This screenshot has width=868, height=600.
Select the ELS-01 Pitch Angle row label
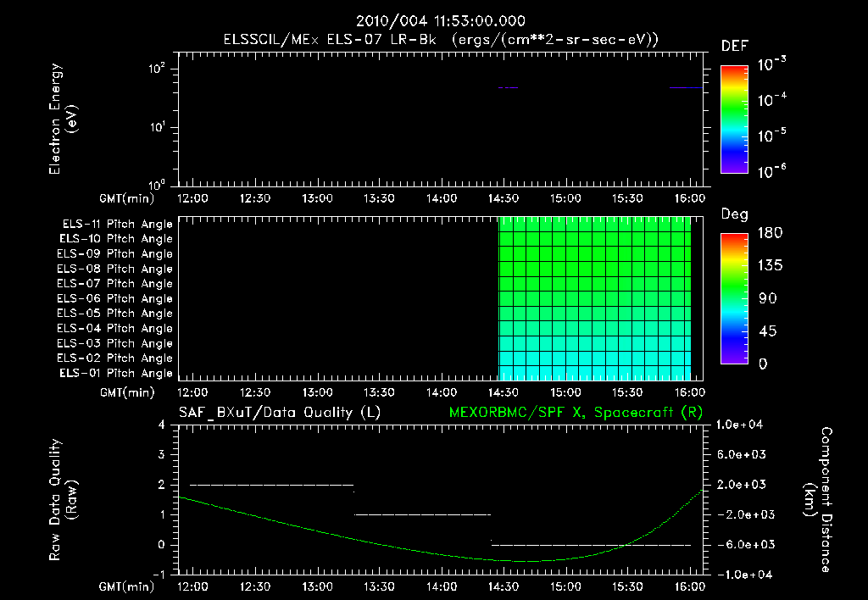click(116, 373)
